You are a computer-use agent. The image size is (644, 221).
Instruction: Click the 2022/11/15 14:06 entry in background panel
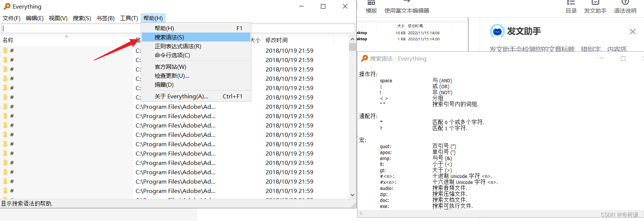pyautogui.click(x=424, y=33)
